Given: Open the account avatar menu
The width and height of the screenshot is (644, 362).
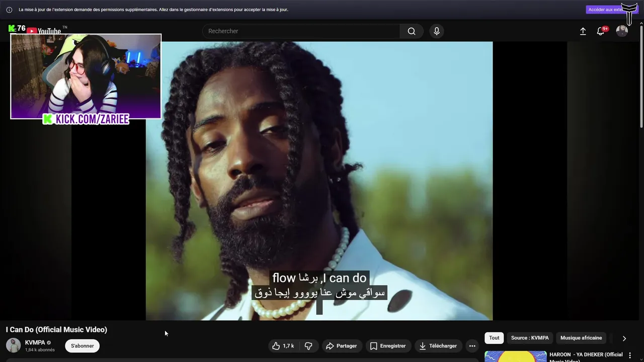Looking at the screenshot, I should [622, 31].
